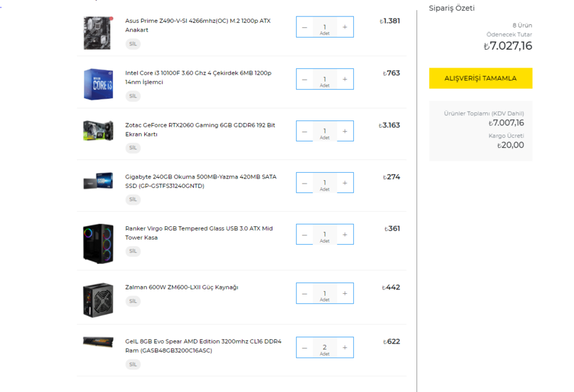574x392 pixels.
Task: Open Zotac GeForce RTX2060 product title
Action: click(x=200, y=129)
